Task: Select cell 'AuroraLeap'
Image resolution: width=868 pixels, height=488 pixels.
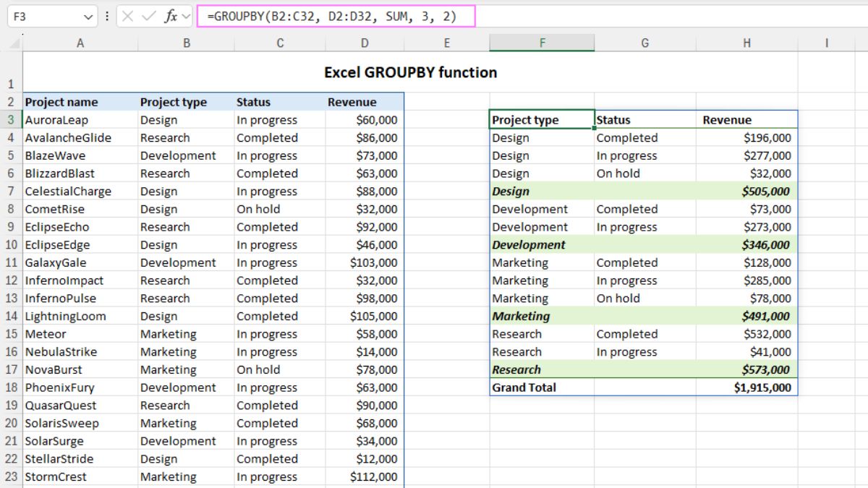Action: pyautogui.click(x=80, y=120)
